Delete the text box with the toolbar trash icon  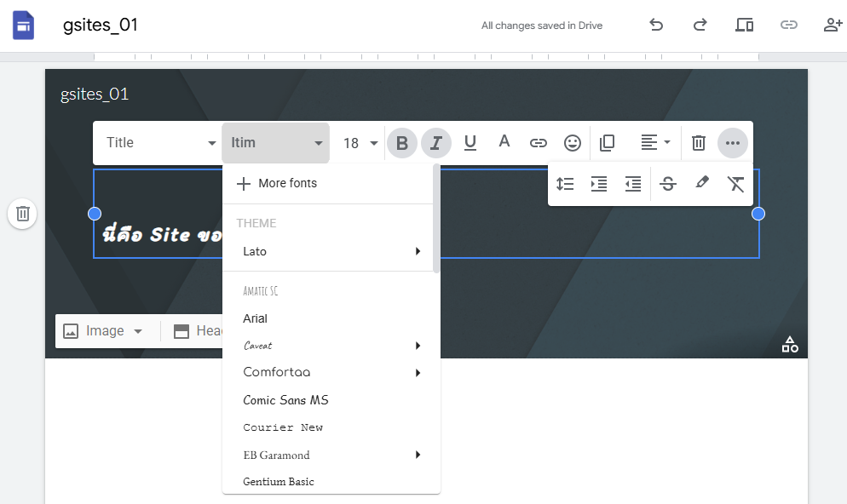coord(699,143)
